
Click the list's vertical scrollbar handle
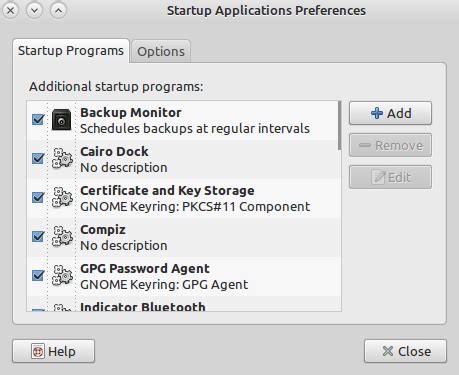pyautogui.click(x=339, y=126)
